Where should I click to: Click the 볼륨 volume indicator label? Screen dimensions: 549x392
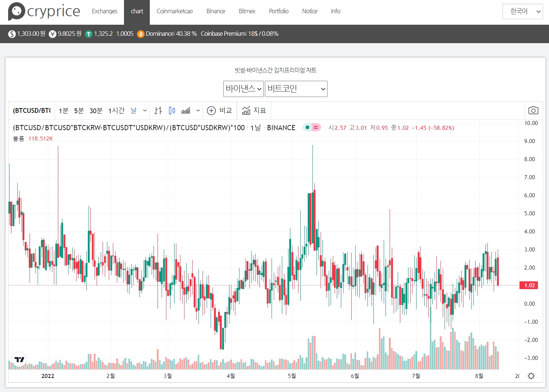coord(18,139)
